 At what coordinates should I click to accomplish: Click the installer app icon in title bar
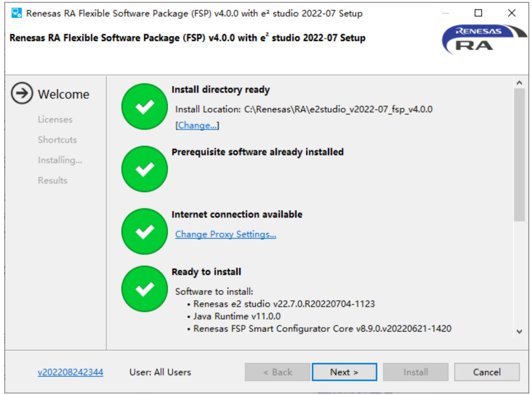(x=16, y=13)
